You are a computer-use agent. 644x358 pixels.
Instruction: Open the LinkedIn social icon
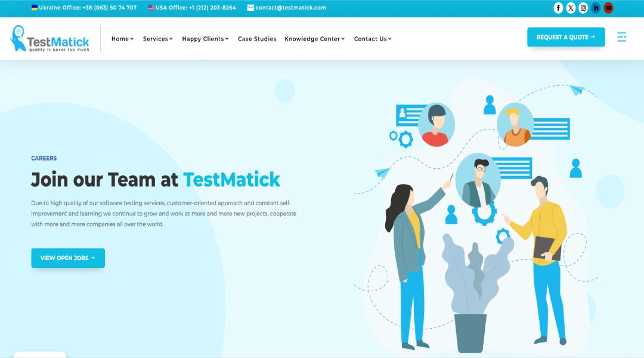pyautogui.click(x=596, y=8)
